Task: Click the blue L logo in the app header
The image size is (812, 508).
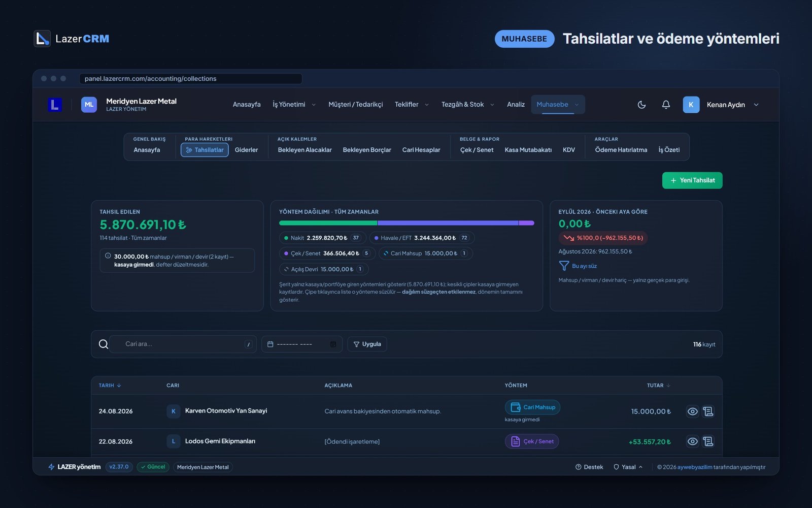Action: 55,105
